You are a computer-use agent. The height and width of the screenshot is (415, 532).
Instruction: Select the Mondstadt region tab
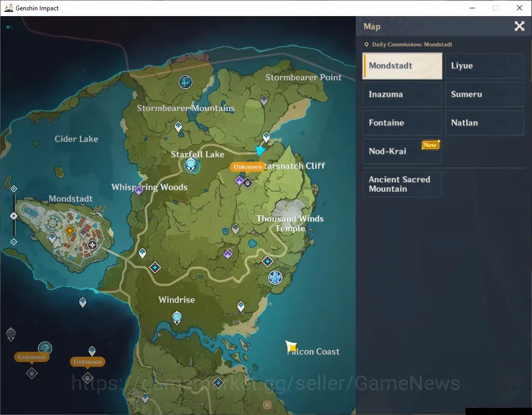(402, 66)
